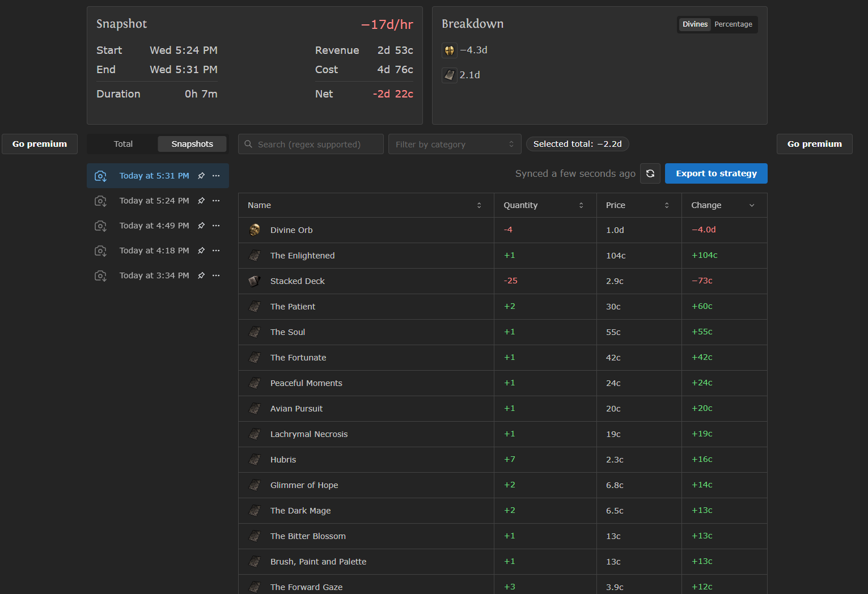Focus the regex search field
Viewport: 868px width, 594px height.
point(311,144)
